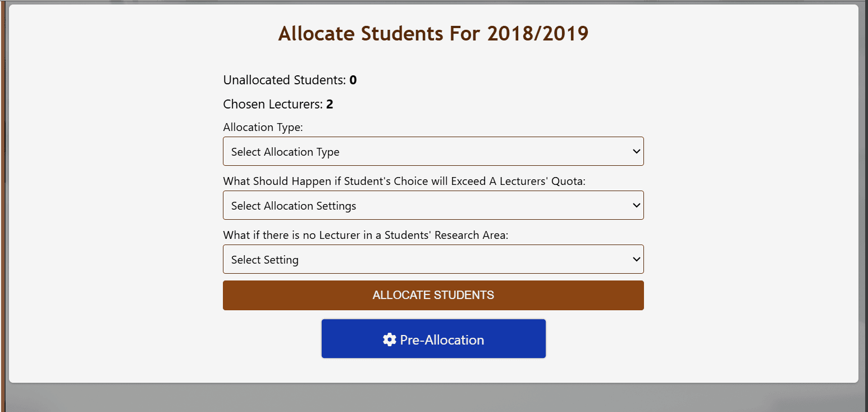The width and height of the screenshot is (868, 412).
Task: Click the chevron on Select Setting dropdown
Action: click(636, 260)
